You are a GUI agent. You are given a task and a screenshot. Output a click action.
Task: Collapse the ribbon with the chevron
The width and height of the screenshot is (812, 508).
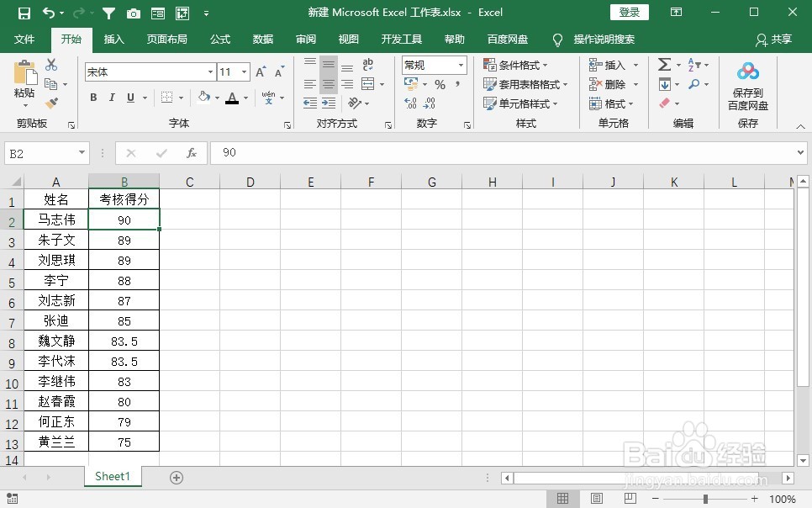pyautogui.click(x=800, y=126)
